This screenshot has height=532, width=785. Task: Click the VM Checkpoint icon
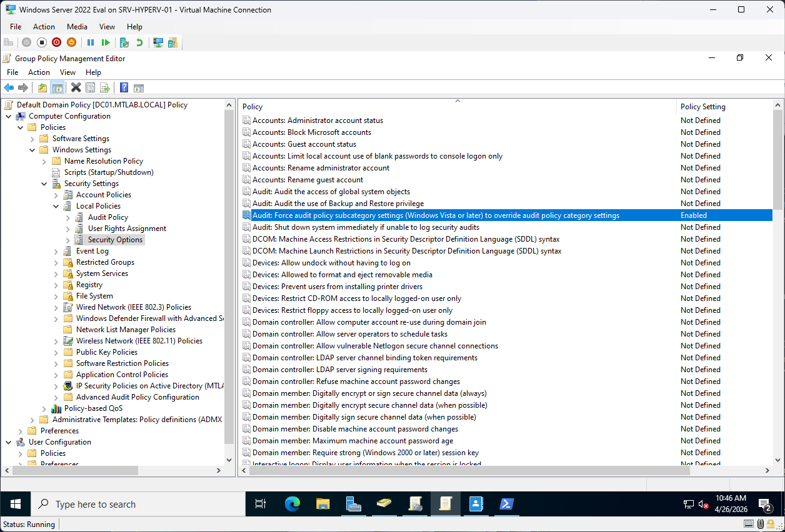point(124,42)
